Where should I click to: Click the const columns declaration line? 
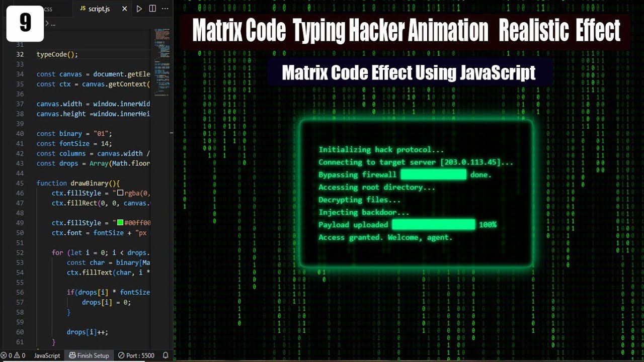[94, 153]
